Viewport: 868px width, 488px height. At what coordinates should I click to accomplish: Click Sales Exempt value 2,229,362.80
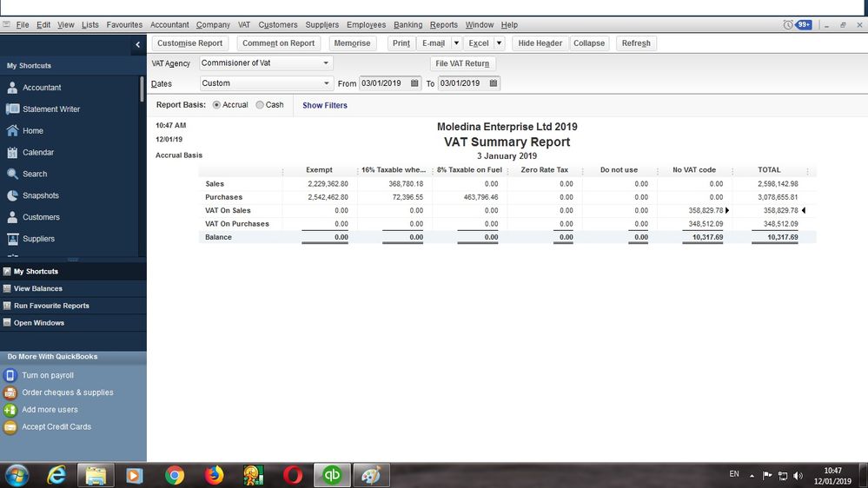(x=328, y=184)
